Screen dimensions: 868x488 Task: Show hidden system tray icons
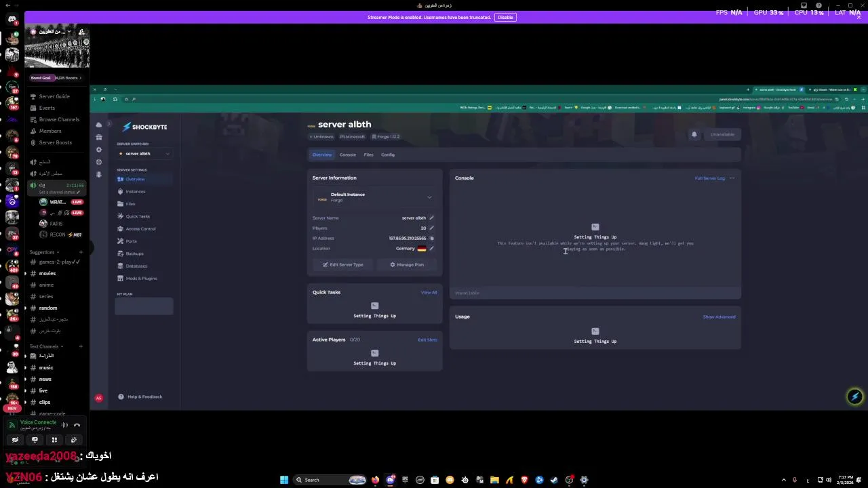(x=784, y=480)
